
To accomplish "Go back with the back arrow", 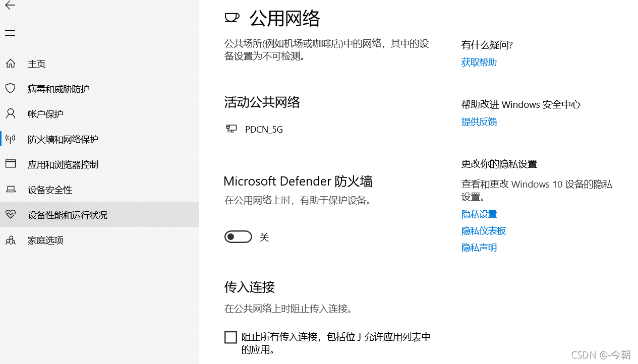I will [10, 6].
